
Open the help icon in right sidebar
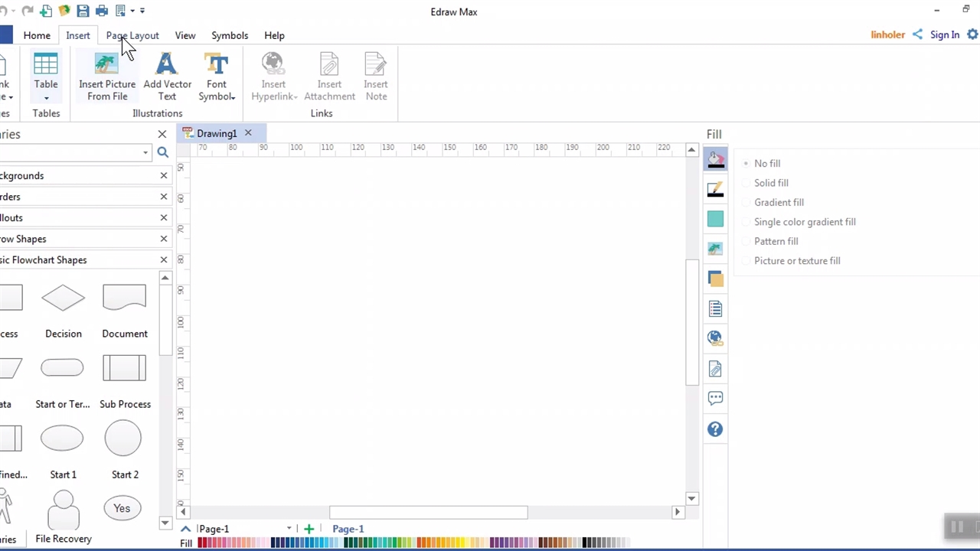[x=715, y=429]
